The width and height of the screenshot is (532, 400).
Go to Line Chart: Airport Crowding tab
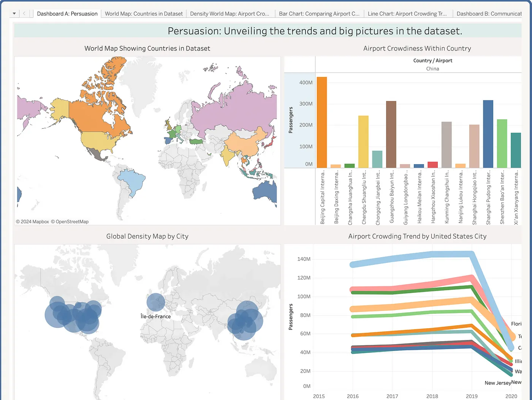[x=407, y=14]
